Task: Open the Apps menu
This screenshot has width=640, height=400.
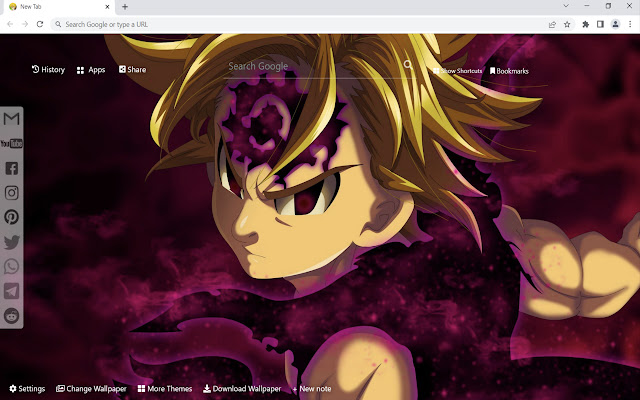Action: click(91, 70)
